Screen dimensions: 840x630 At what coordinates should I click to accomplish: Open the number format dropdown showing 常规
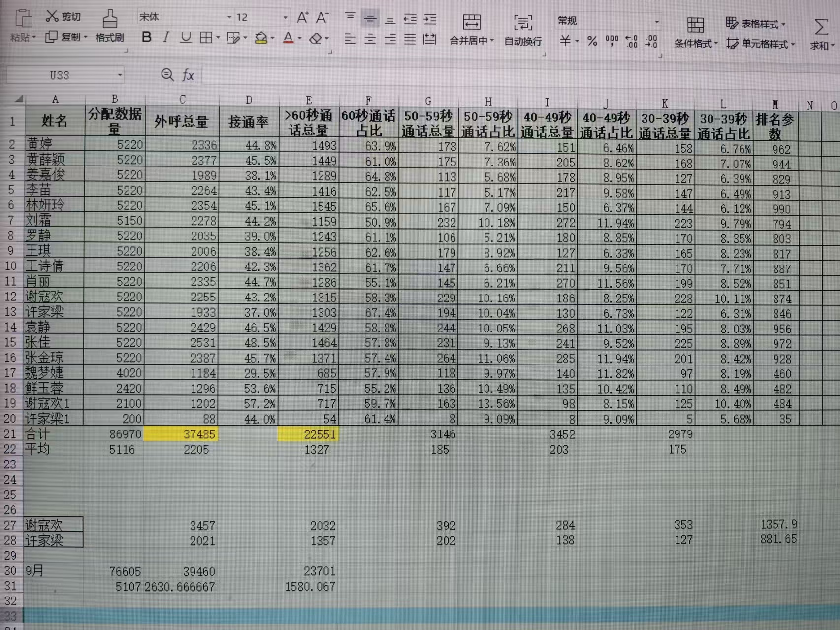(x=656, y=22)
